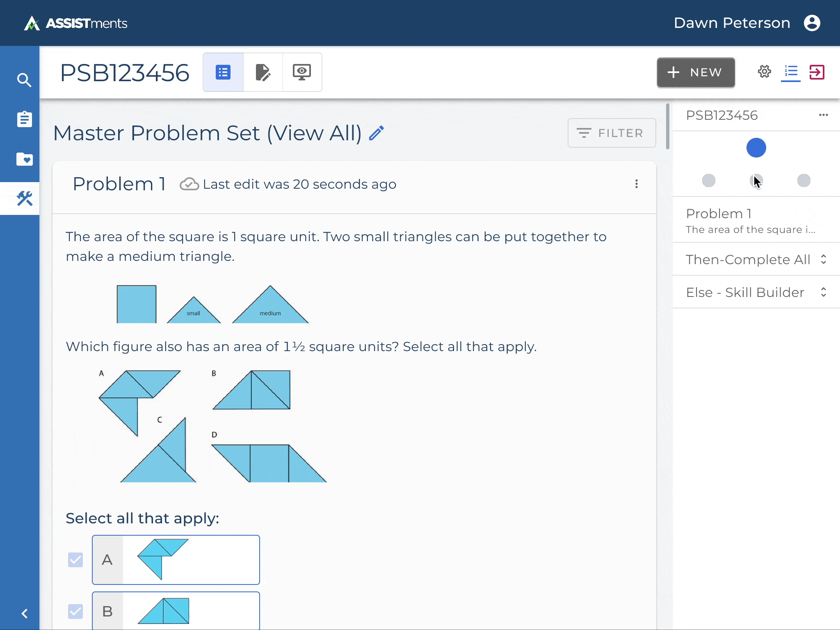Collapse the left sidebar chevron

(24, 614)
